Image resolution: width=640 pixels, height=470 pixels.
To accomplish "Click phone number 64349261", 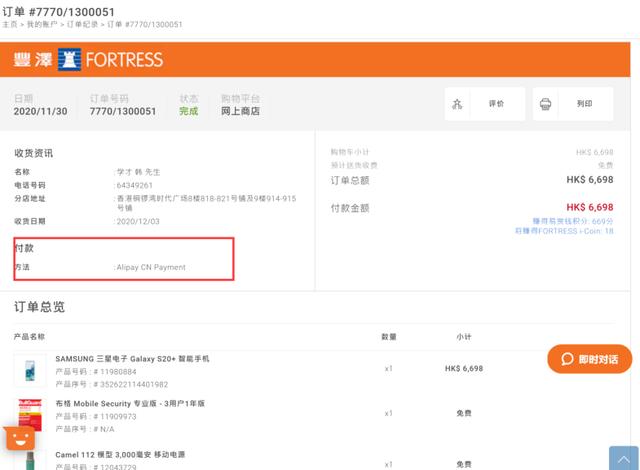I will (135, 185).
